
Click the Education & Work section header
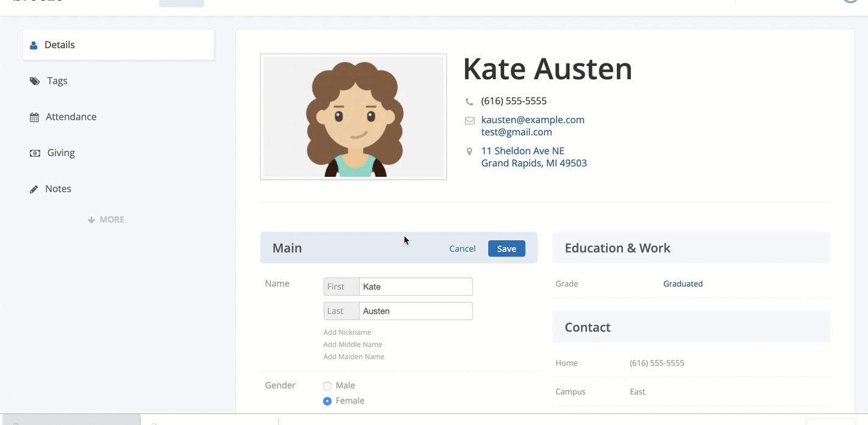click(x=691, y=248)
